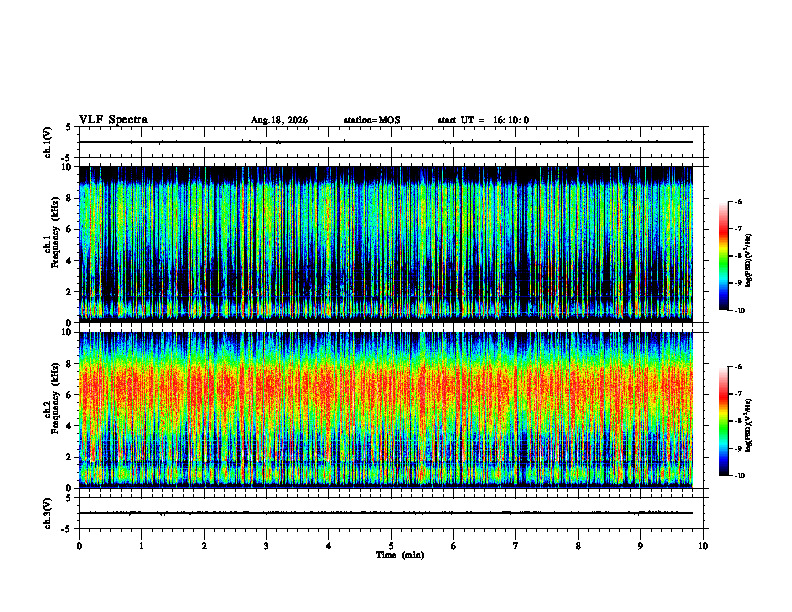Click the "6" kHz tick on ch.2 spectrogram
This screenshot has height=612, width=792.
(x=69, y=395)
